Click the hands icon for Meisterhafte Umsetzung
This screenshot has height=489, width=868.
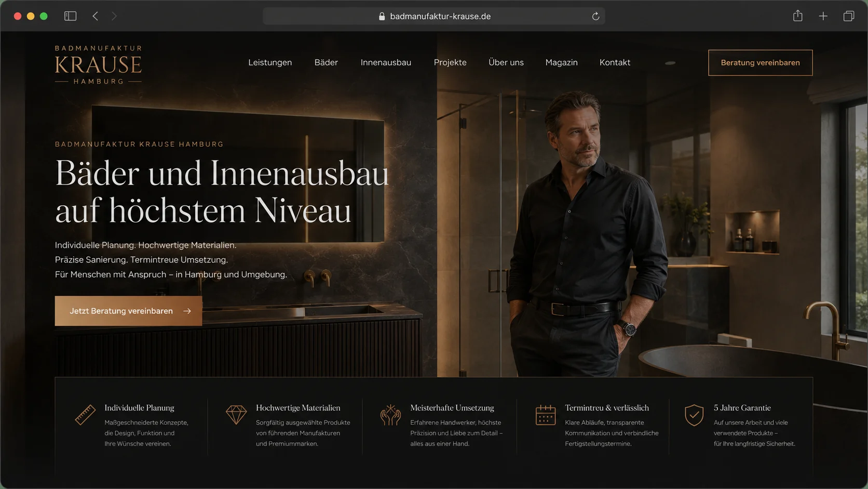point(390,415)
